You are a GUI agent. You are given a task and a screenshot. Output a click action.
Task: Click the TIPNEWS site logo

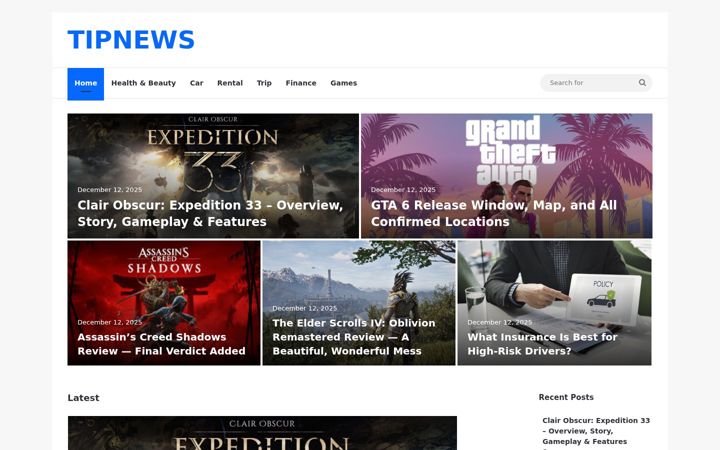pos(131,39)
